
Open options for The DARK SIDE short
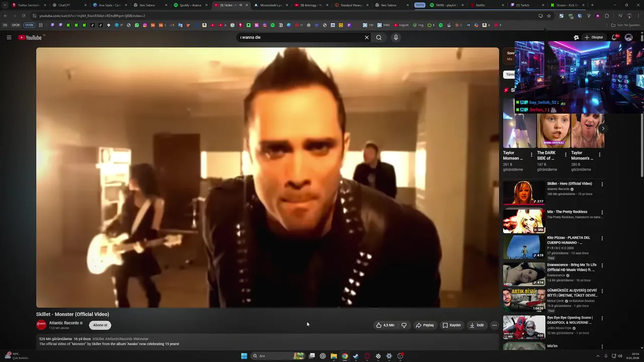point(566,154)
